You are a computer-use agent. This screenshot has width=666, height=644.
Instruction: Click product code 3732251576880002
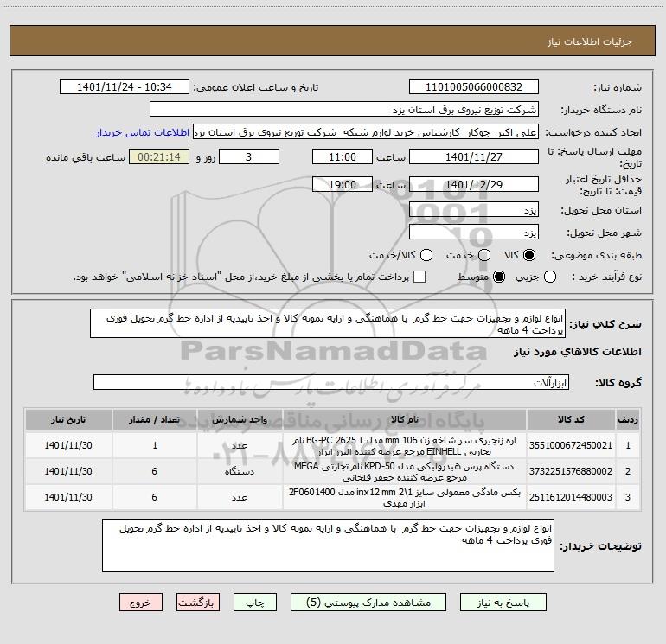(571, 471)
